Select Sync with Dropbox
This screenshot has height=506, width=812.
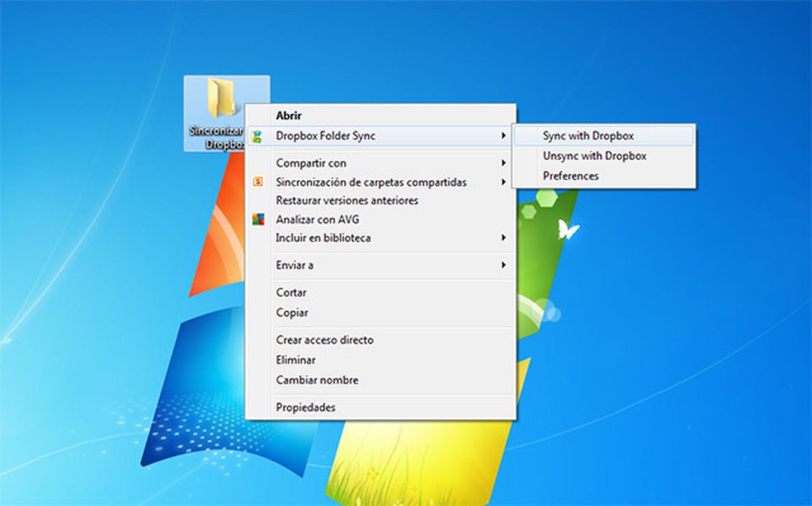click(587, 135)
